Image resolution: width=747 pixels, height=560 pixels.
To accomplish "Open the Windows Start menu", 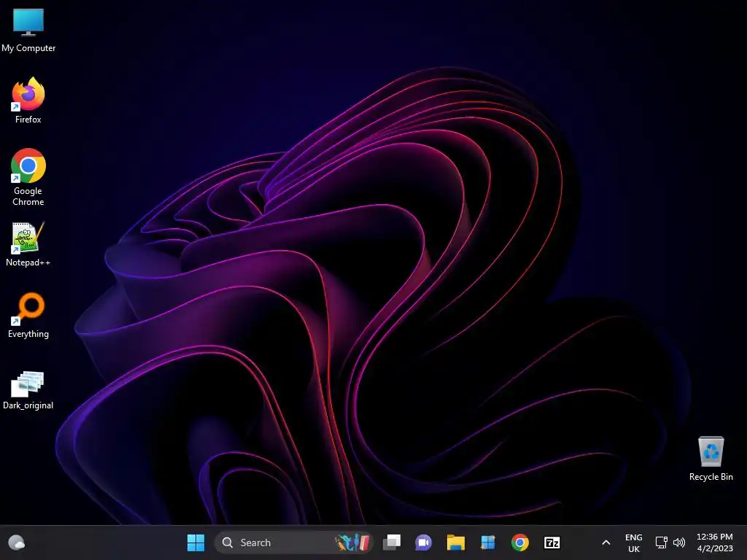I will coord(196,542).
